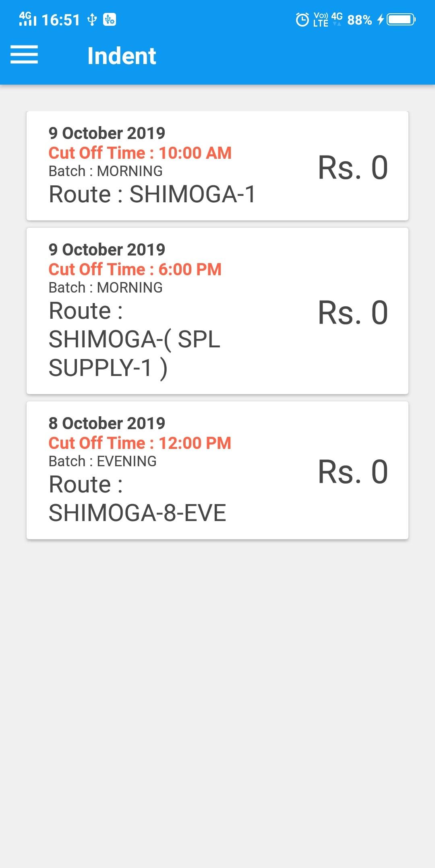The image size is (435, 868).
Task: Tap Cut Off Time 10:00 AM text
Action: 140,153
